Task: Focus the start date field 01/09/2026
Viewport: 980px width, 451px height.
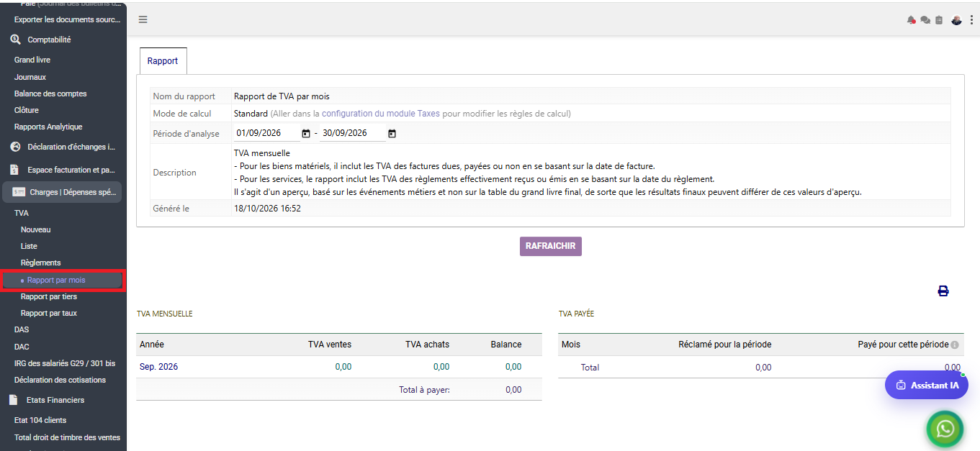Action: tap(266, 133)
